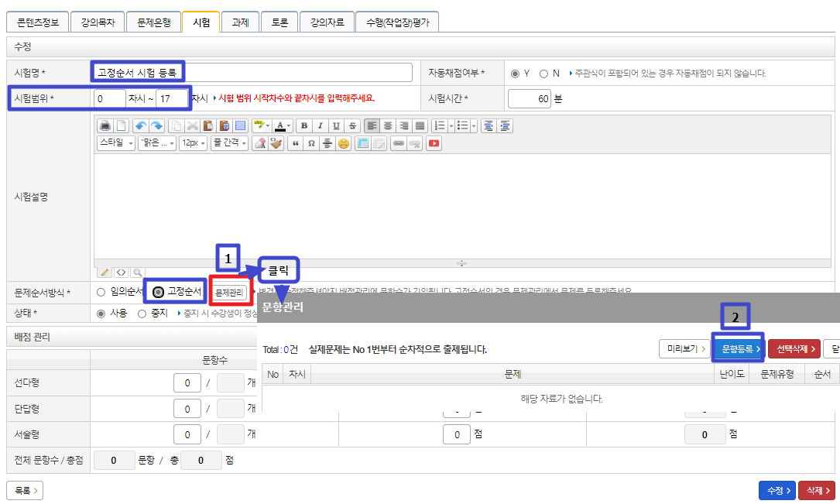This screenshot has height=504, width=840.
Task: Click the print icon in editor toolbar
Action: pos(105,125)
